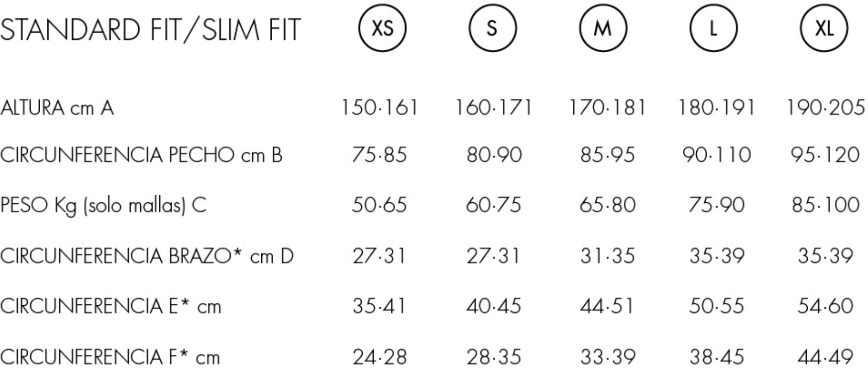Choose the M size circle icon

pos(603,29)
